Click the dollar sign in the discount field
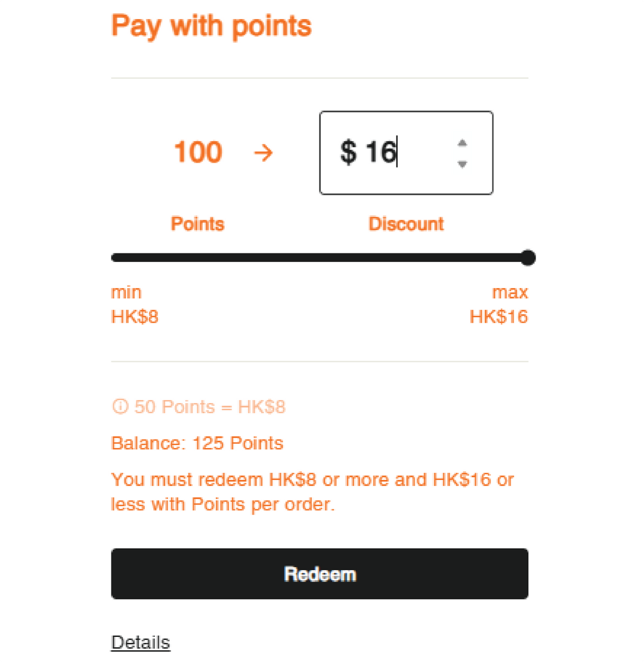The image size is (644, 662). tap(348, 153)
